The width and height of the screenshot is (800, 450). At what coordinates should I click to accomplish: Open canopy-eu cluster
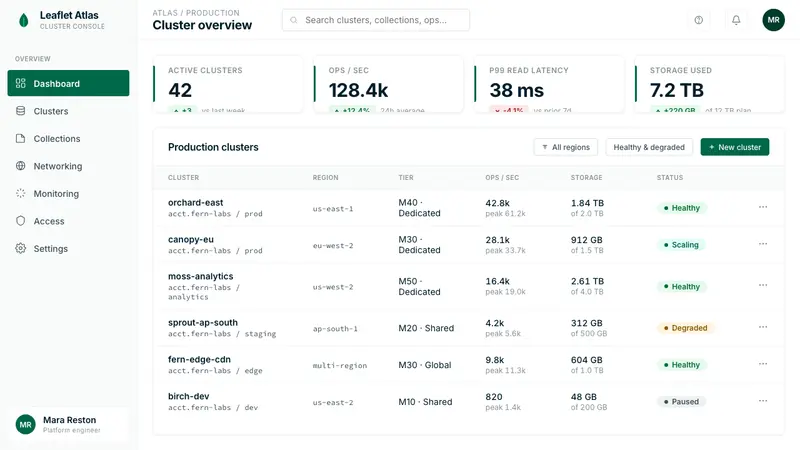[191, 239]
